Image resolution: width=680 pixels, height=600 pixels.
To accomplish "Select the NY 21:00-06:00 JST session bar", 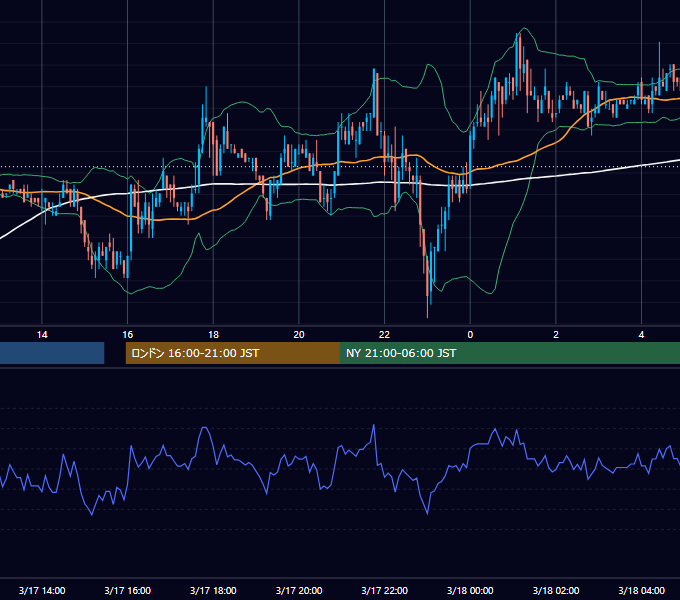I will coord(510,353).
